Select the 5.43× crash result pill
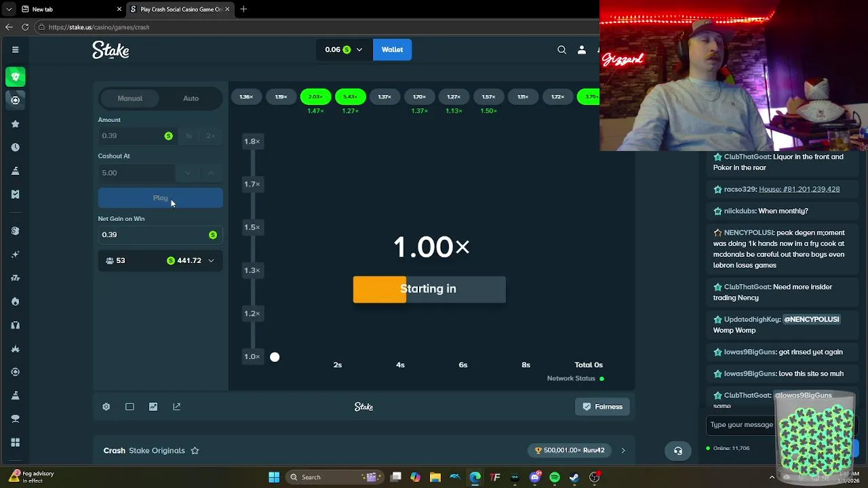Image resolution: width=868 pixels, height=488 pixels. coord(350,97)
